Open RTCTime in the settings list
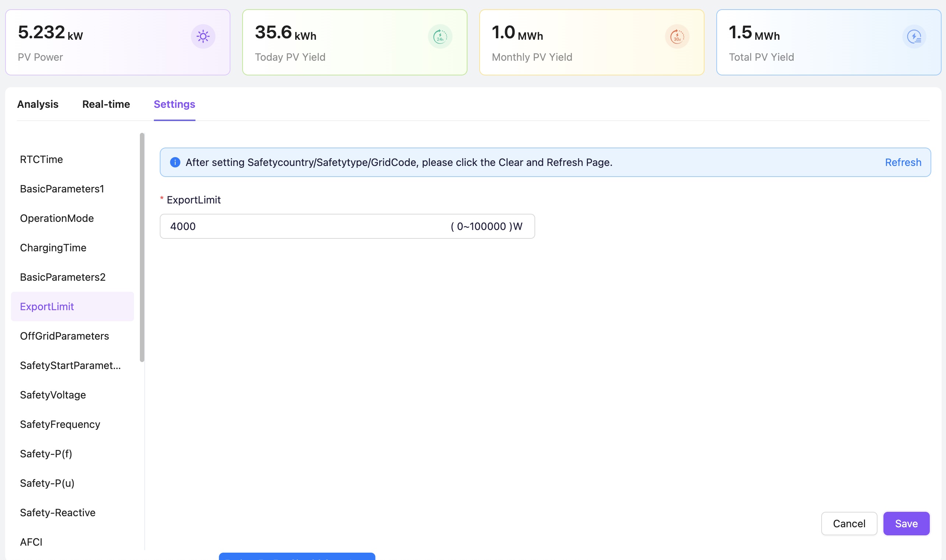 click(x=42, y=159)
